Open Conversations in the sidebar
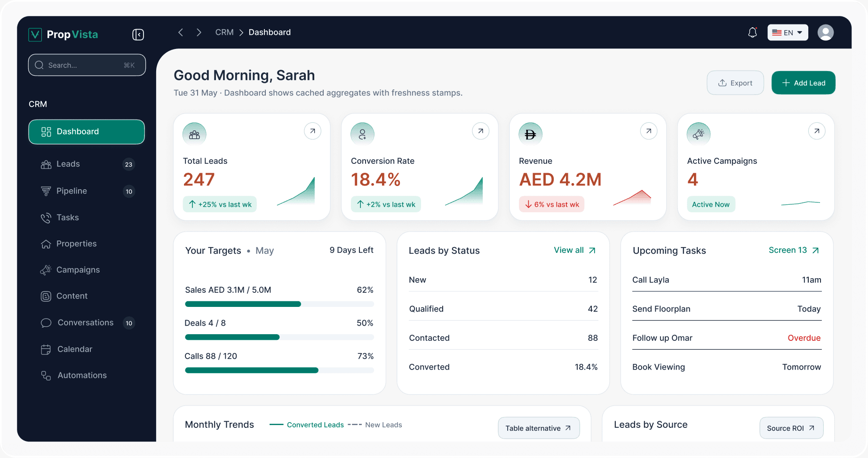This screenshot has width=868, height=458. [x=87, y=323]
